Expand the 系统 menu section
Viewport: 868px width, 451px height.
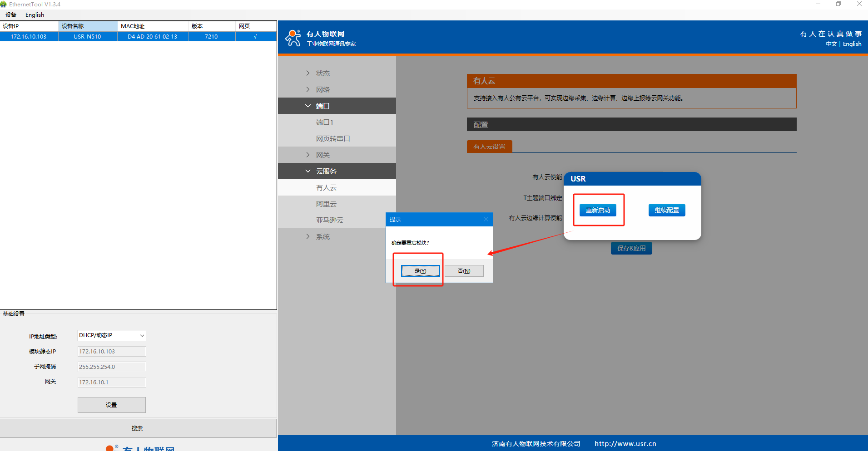tap(337, 236)
